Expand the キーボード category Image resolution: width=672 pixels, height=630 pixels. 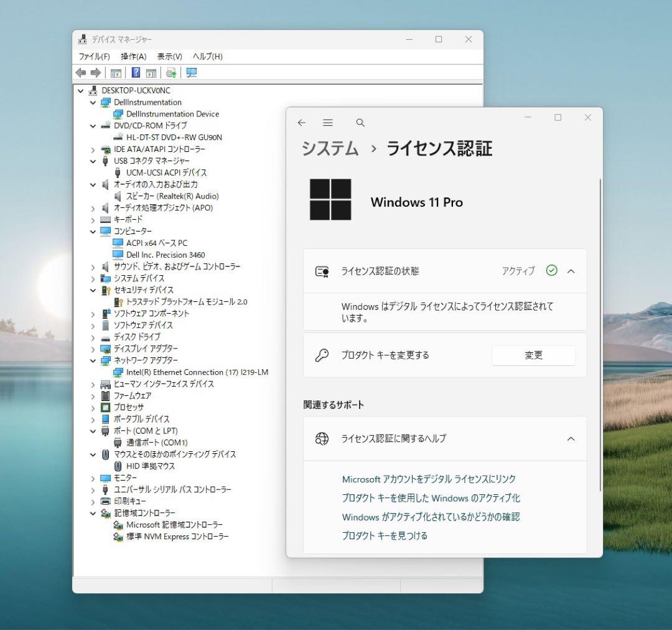coord(93,220)
